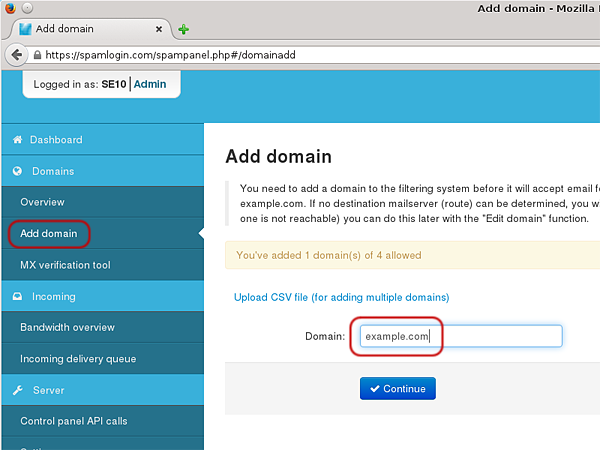Click the Add domain tab favicon
The width and height of the screenshot is (600, 450).
click(25, 29)
